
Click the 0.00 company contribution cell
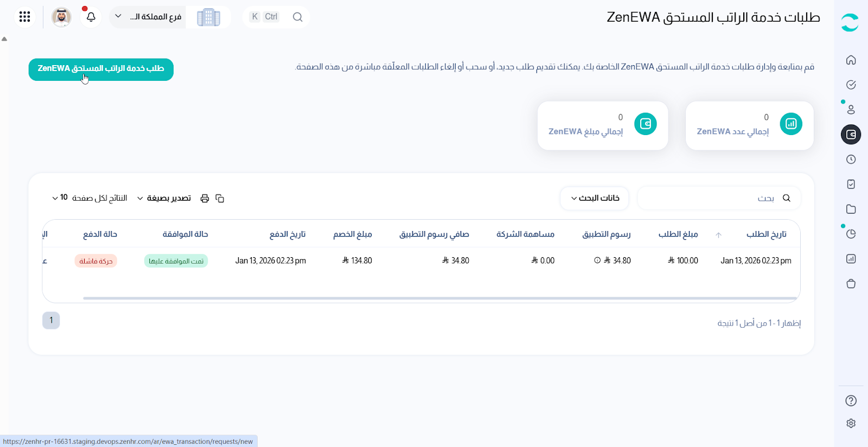[x=543, y=261]
